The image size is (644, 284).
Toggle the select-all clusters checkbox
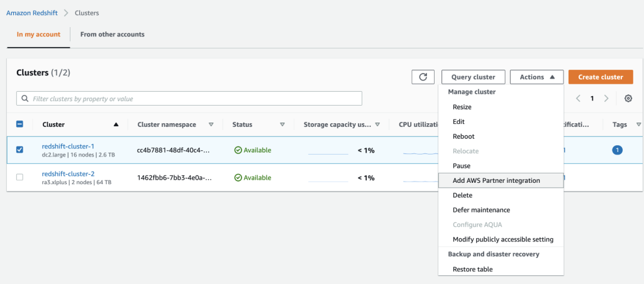(x=19, y=124)
